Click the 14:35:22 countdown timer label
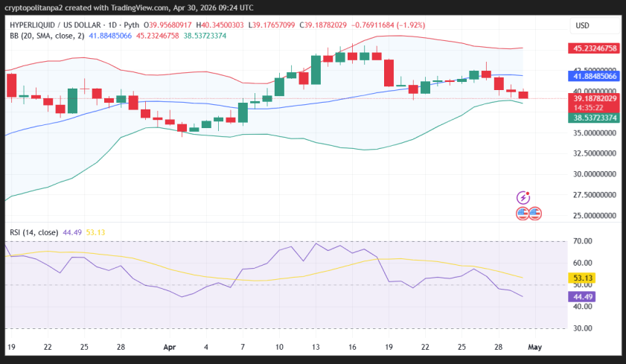The image size is (626, 364). (588, 108)
